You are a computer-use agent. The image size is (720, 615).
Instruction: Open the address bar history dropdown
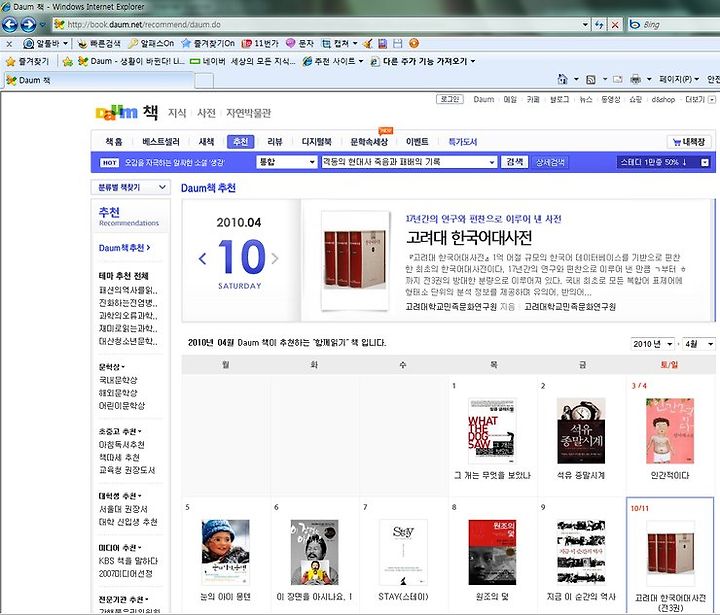(585, 25)
